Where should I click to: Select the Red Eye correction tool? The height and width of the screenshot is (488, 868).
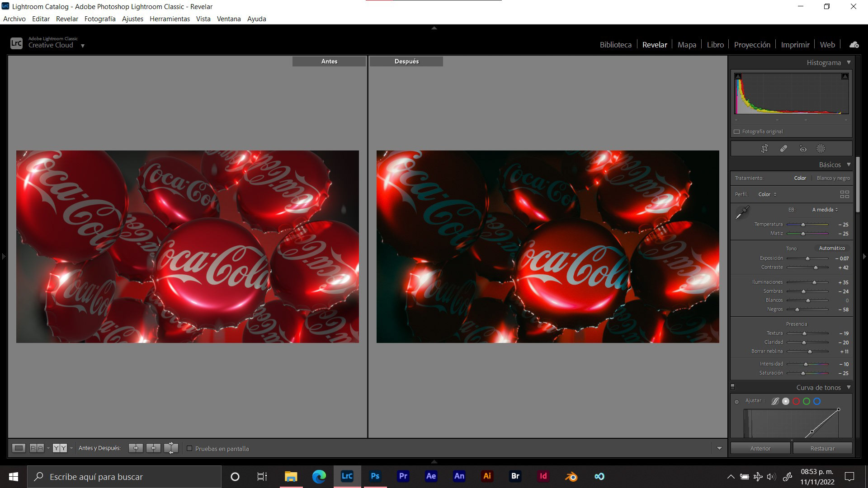tap(803, 149)
